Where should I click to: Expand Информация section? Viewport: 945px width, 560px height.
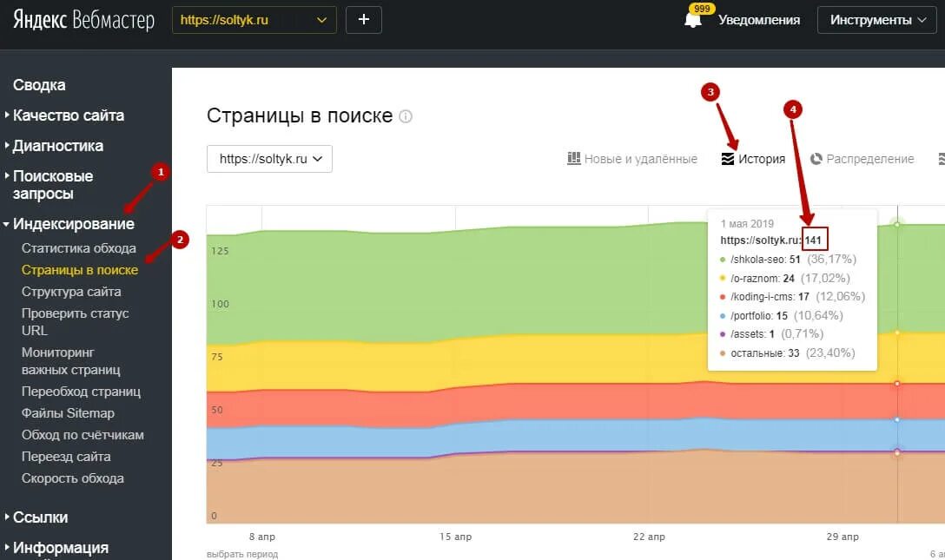pos(61,548)
